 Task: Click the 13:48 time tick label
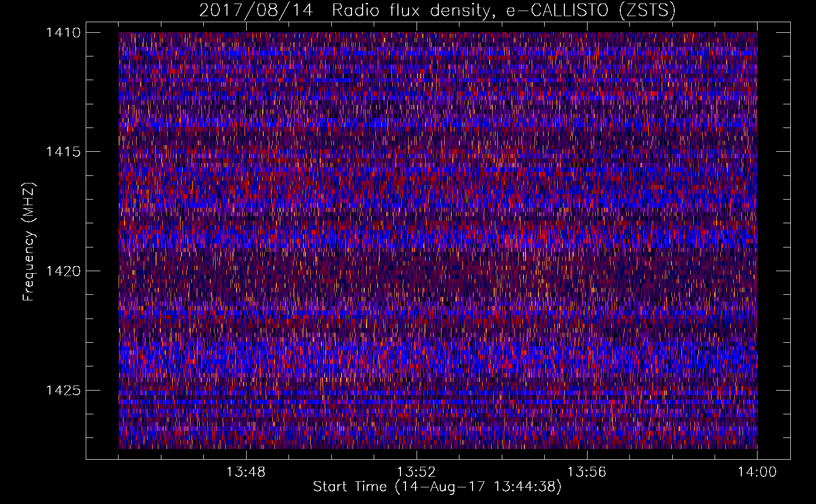click(246, 472)
